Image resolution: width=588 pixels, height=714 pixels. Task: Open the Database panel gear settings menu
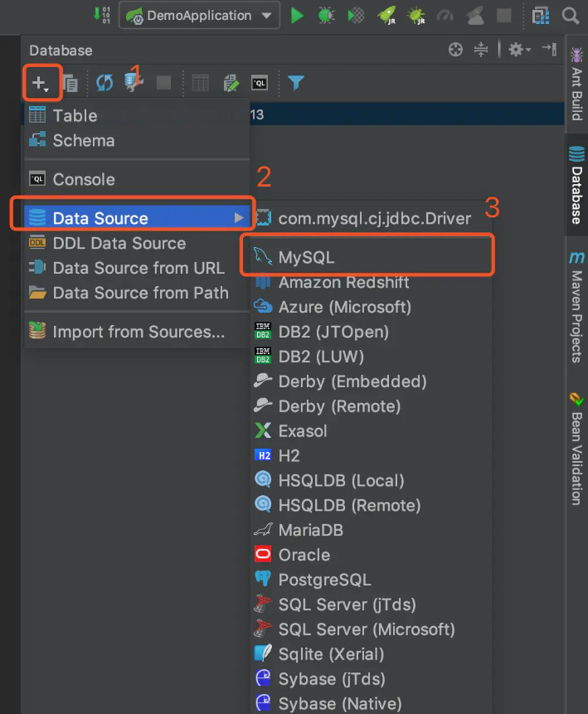click(519, 49)
